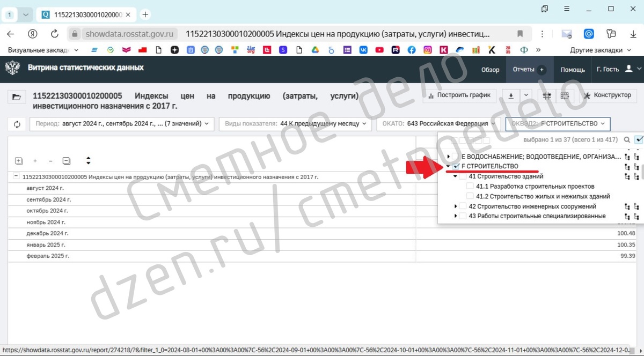Open the YouTube bookmark icon in bookmarks bar
The width and height of the screenshot is (644, 356).
[379, 50]
